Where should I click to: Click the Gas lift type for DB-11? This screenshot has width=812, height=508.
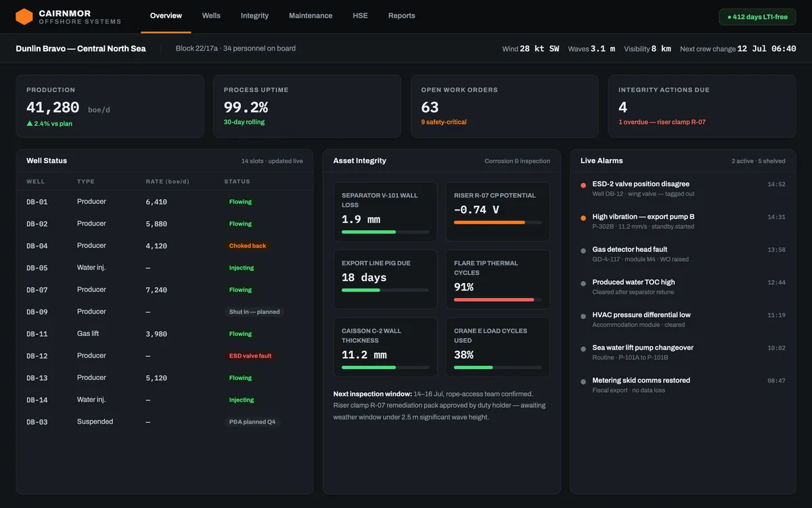click(x=89, y=333)
